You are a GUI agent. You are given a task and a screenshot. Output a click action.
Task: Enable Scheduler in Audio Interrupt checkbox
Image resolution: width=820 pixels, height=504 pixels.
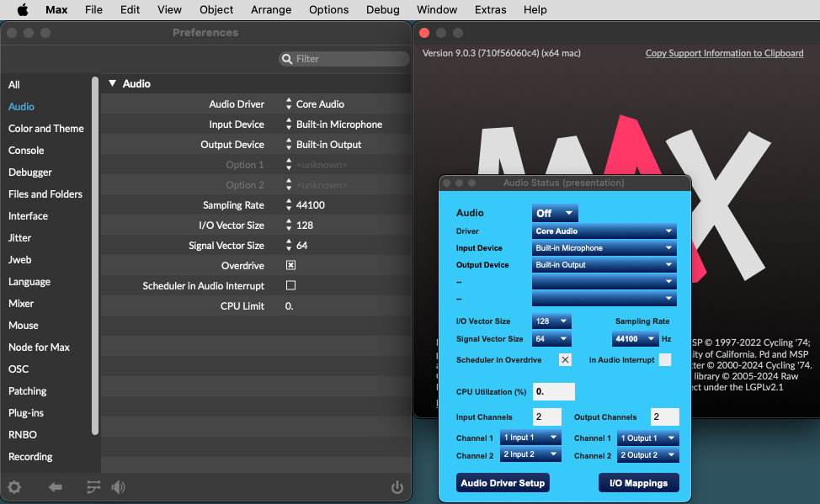pos(290,285)
